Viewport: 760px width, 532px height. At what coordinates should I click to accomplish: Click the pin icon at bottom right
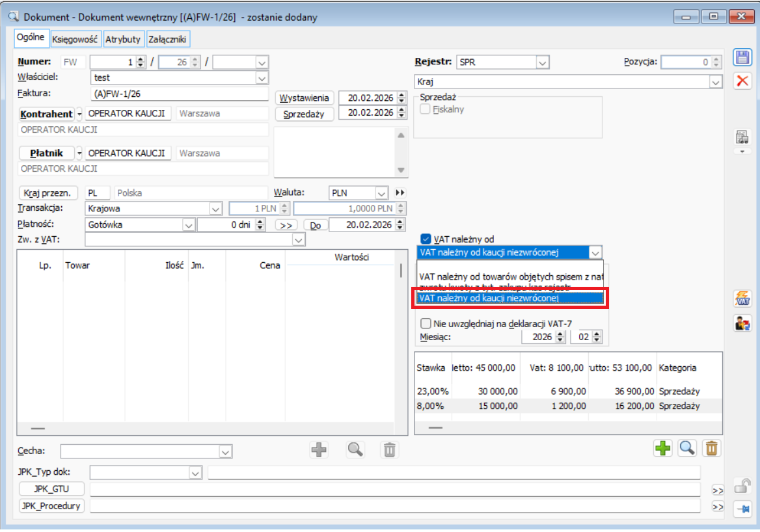[x=742, y=509]
